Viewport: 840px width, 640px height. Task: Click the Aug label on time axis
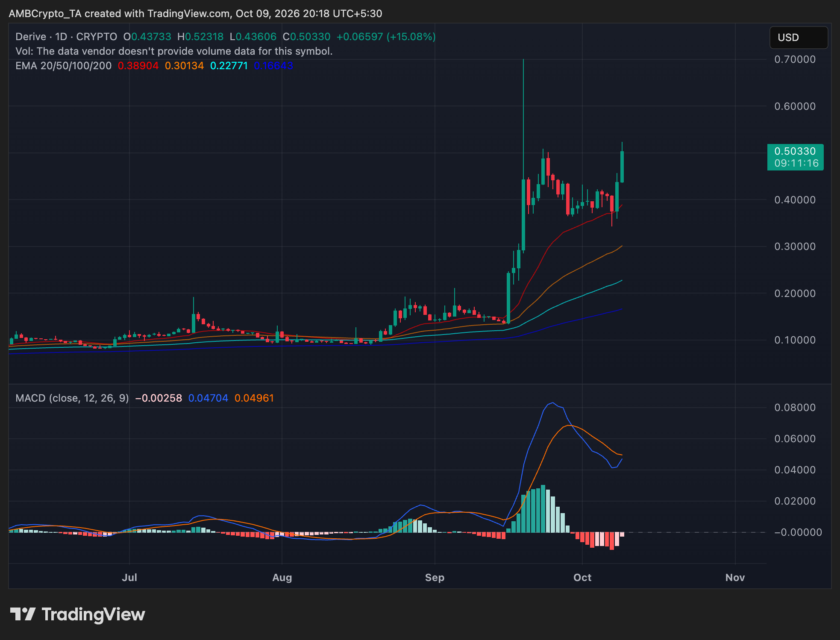pos(282,578)
